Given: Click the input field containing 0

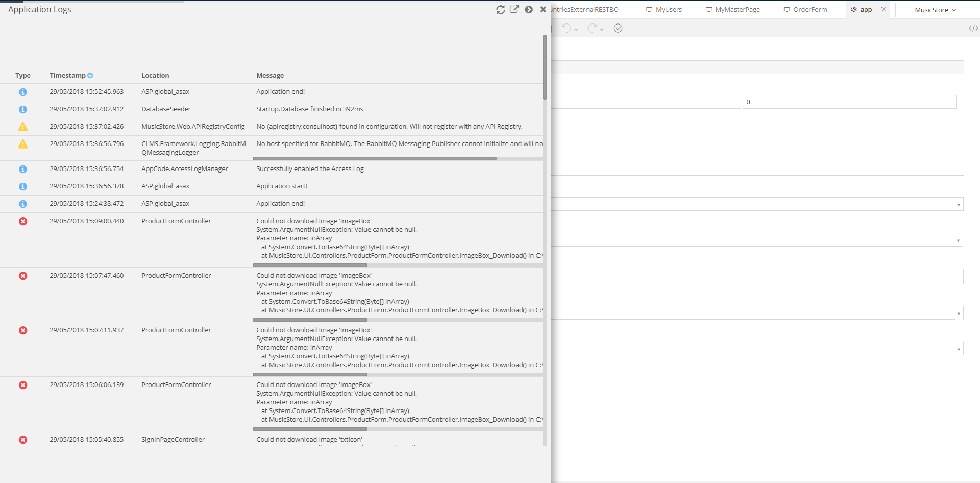Looking at the screenshot, I should [849, 102].
